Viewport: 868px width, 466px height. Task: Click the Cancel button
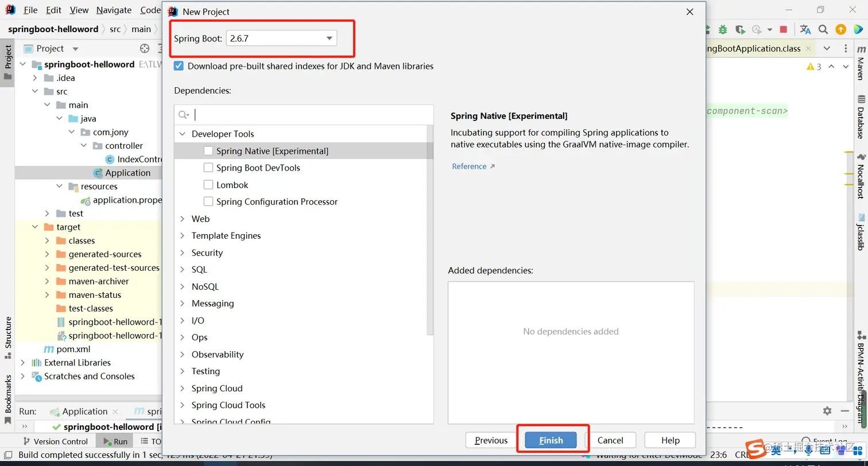tap(610, 440)
